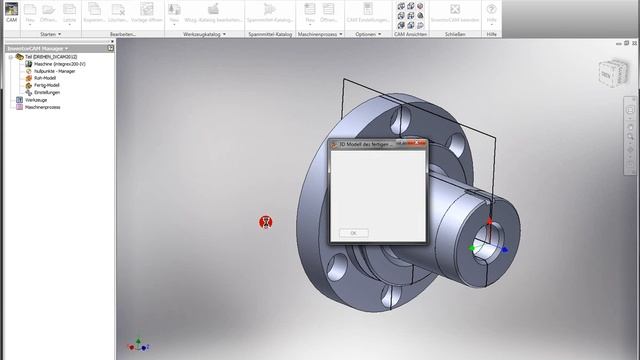Image resolution: width=640 pixels, height=360 pixels.
Task: Expand the Optionen panel dropdown arrow
Action: tap(379, 34)
